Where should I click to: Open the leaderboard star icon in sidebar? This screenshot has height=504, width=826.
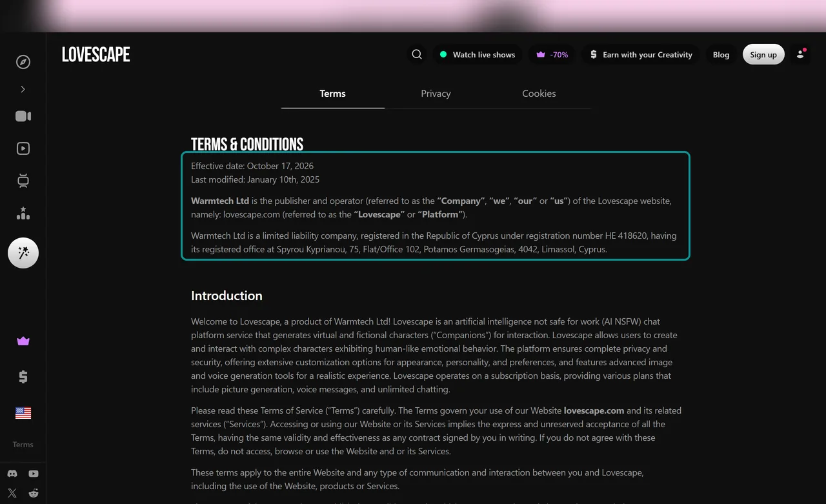point(23,213)
